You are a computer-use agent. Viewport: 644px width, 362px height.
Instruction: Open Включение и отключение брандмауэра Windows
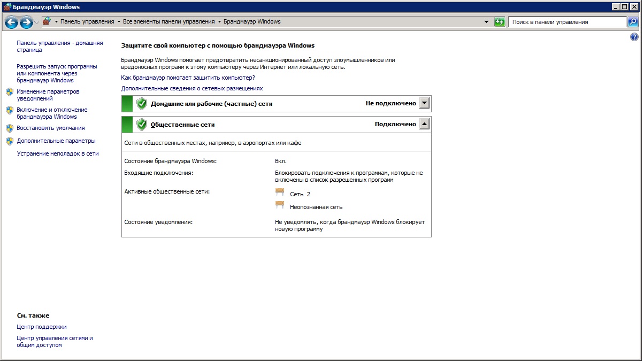(52, 113)
